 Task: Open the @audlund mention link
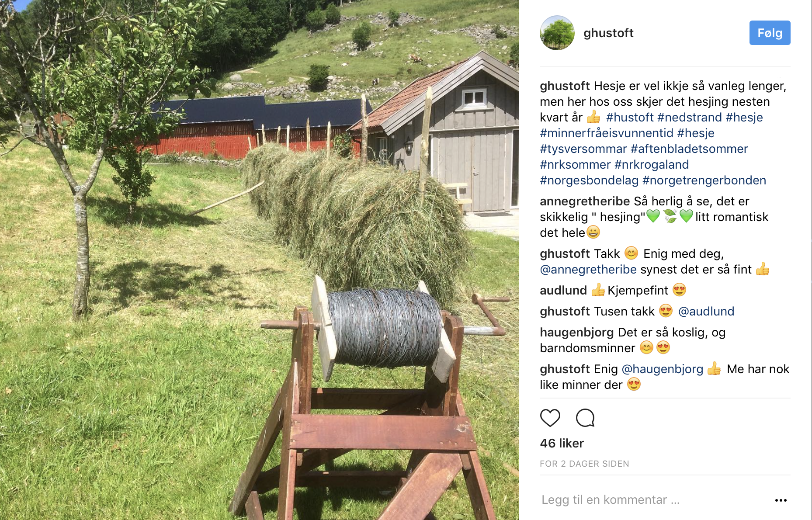coord(706,311)
